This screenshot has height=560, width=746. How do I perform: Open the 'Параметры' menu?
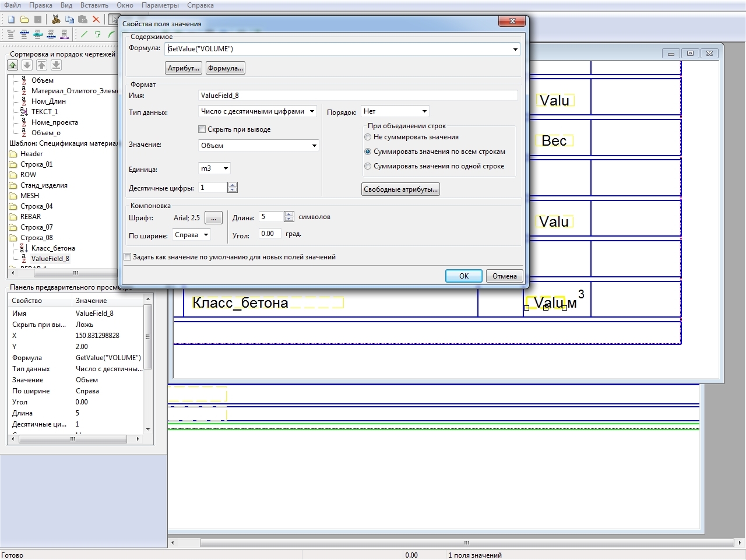pyautogui.click(x=160, y=5)
